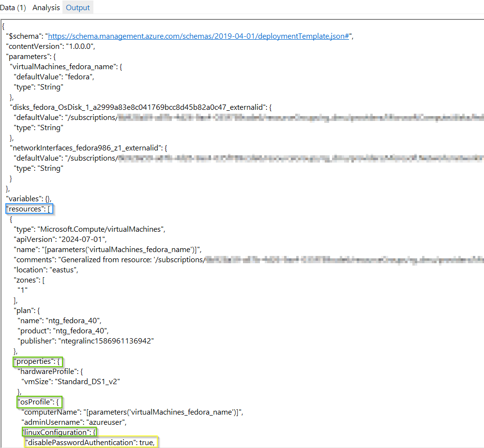Screen dimensions: 484x448
Task: Click the "hardwareProfile": { line
Action: [x=50, y=372]
